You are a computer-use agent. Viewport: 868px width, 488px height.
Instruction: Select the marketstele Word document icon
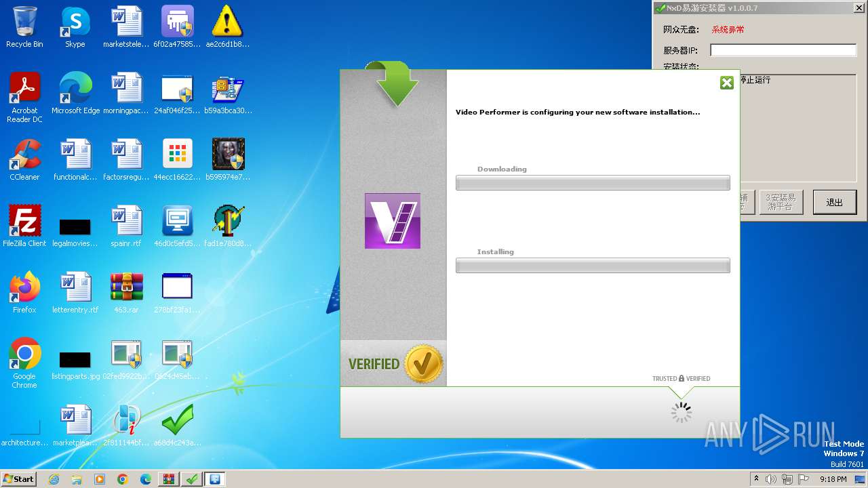click(x=126, y=27)
